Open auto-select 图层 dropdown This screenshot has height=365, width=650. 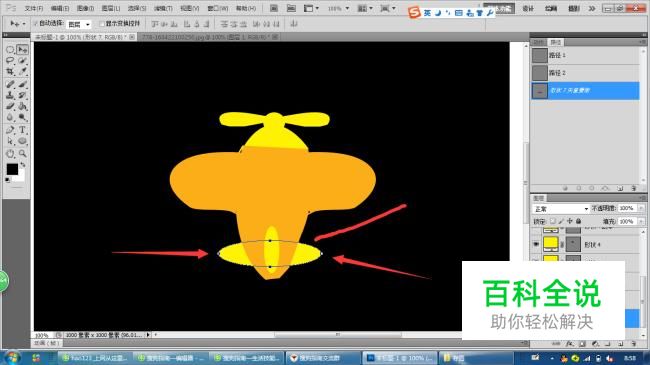[79, 24]
